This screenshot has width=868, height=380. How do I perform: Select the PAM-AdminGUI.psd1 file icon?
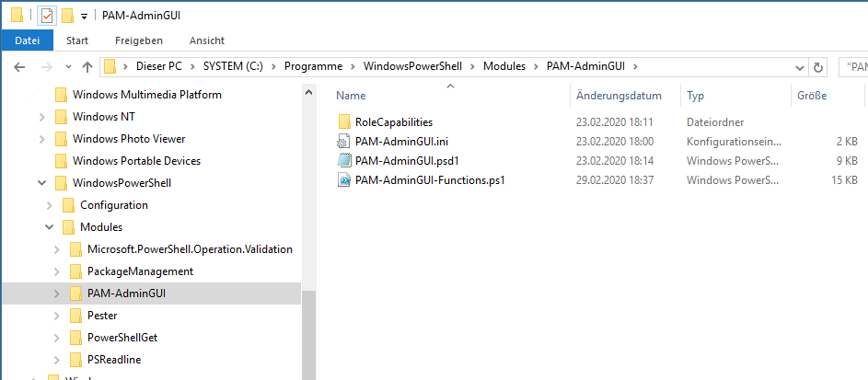point(344,160)
